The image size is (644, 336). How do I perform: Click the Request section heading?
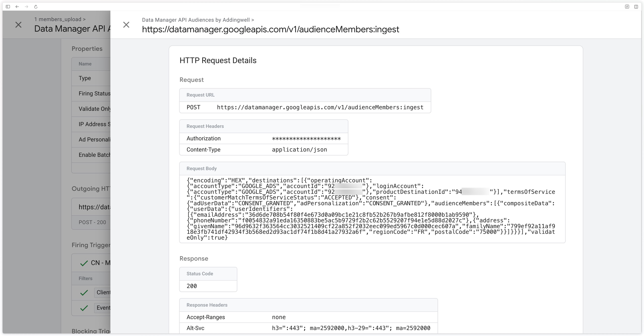point(191,80)
